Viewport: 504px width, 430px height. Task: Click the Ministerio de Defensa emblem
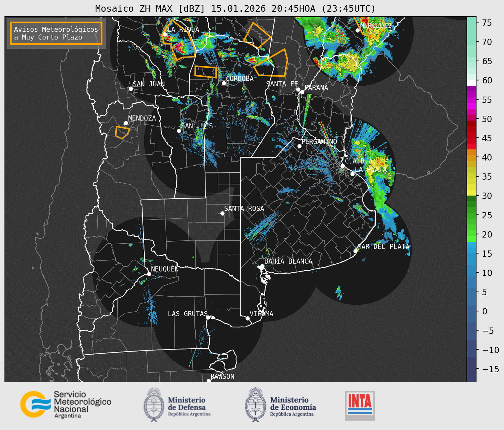click(x=154, y=405)
